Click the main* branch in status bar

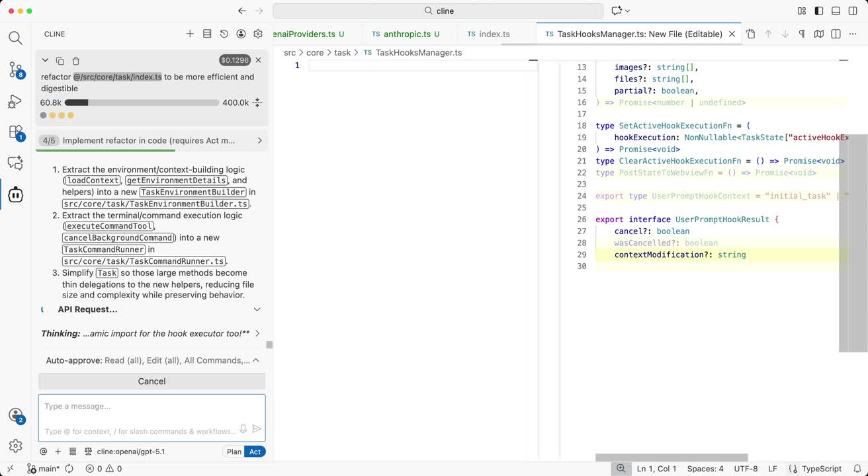(43, 469)
